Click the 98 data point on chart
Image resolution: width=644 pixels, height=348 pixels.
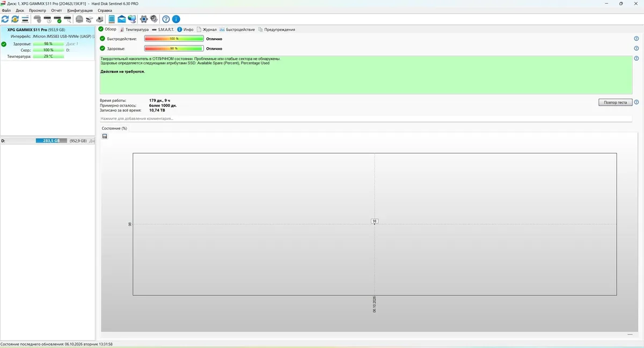[375, 221]
